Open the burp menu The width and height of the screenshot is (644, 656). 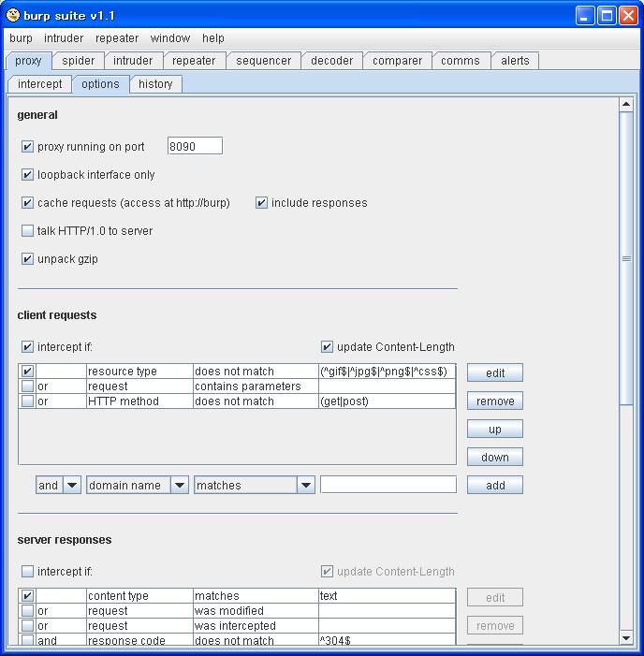tap(21, 38)
